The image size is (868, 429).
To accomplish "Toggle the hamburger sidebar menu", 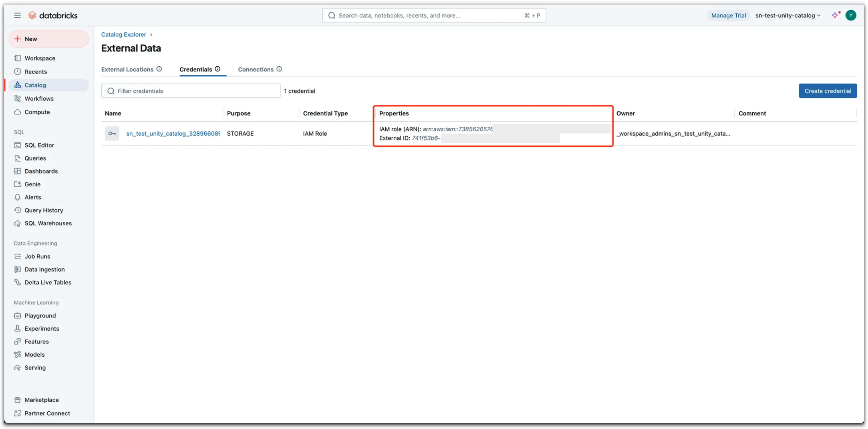I will point(17,15).
